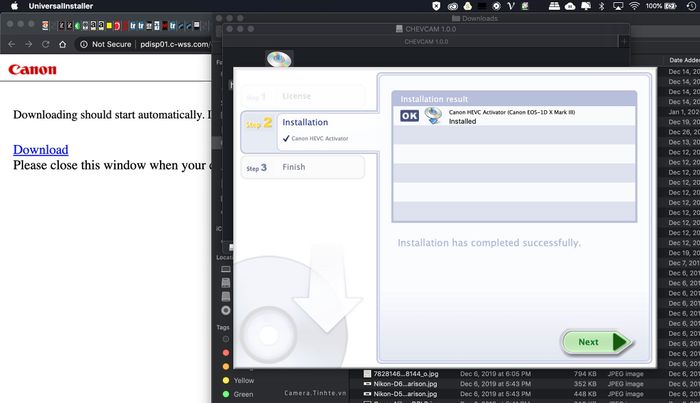This screenshot has height=403, width=700.
Task: Click the Not Secure site info icon
Action: click(x=83, y=44)
